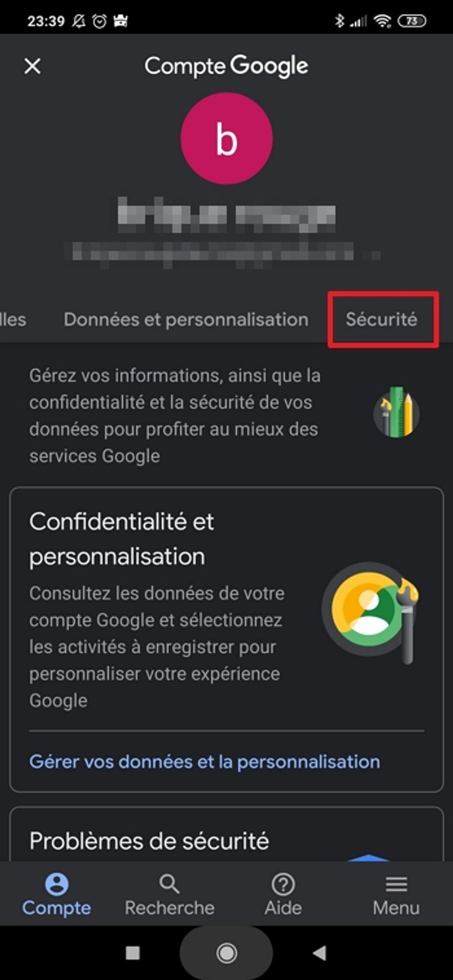Image resolution: width=453 pixels, height=980 pixels.
Task: Tap the pink 'b' profile avatar
Action: (226, 138)
